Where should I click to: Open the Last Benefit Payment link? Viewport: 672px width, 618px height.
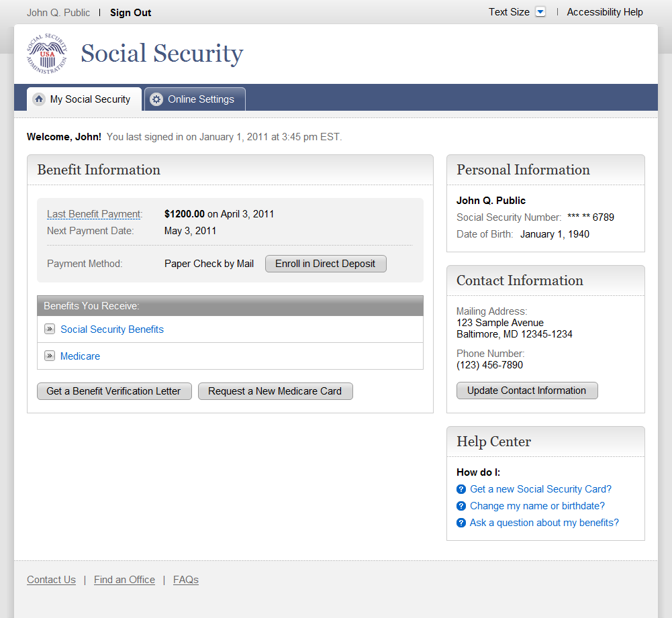(94, 214)
